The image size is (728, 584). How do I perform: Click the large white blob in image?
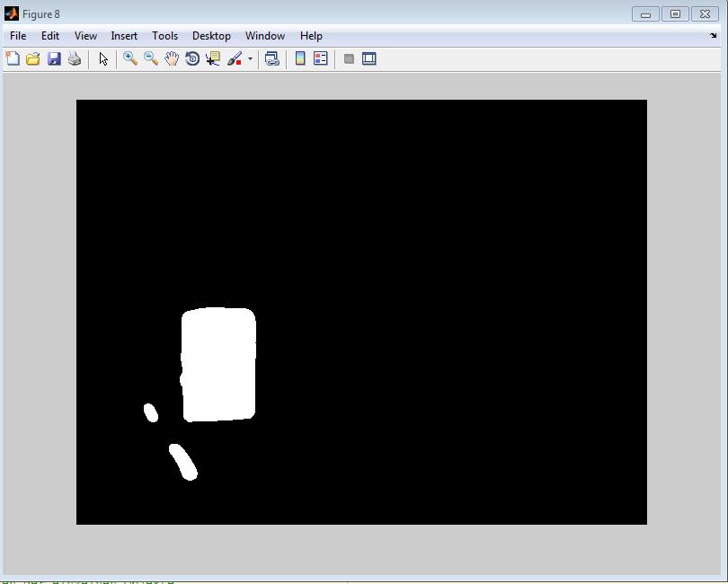pyautogui.click(x=219, y=364)
